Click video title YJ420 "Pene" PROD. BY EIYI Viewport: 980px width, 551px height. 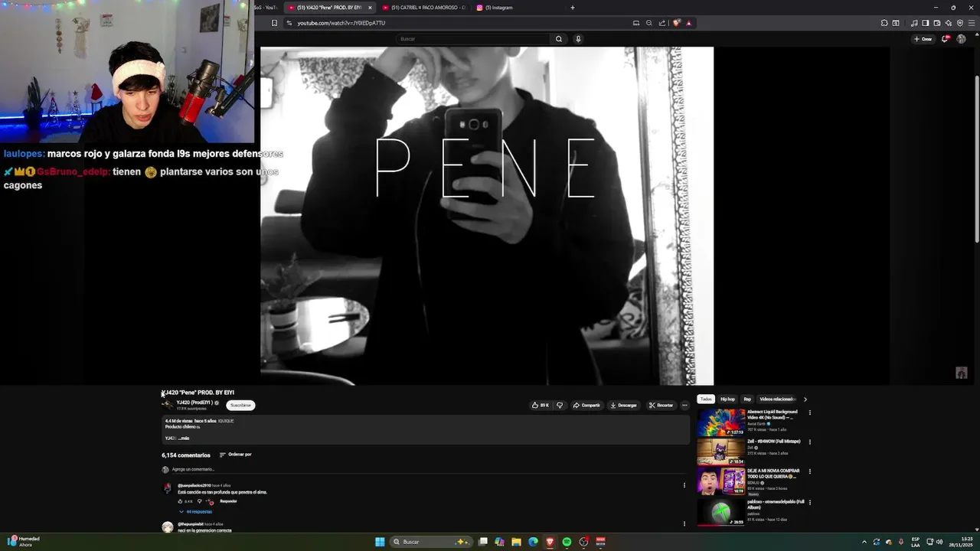tap(199, 393)
